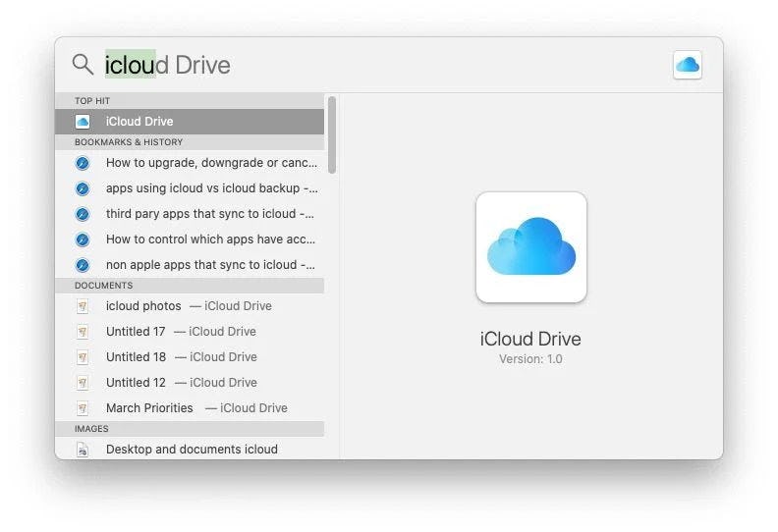The image size is (778, 532).
Task: Click the "Version: 1.0" text
Action: point(530,359)
